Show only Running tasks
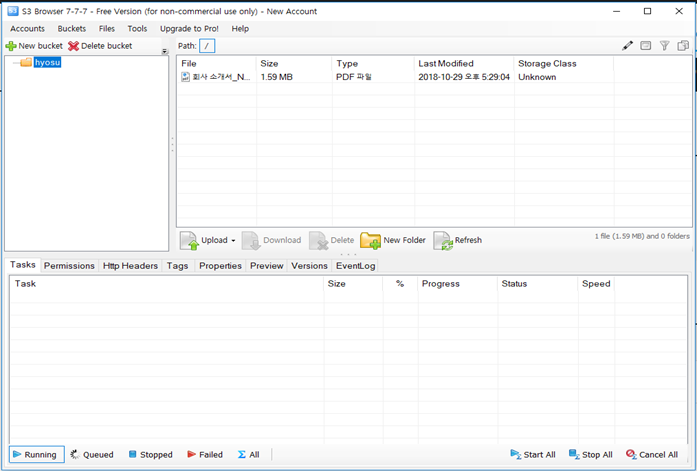Viewport: 697px width, 471px height. (x=37, y=454)
